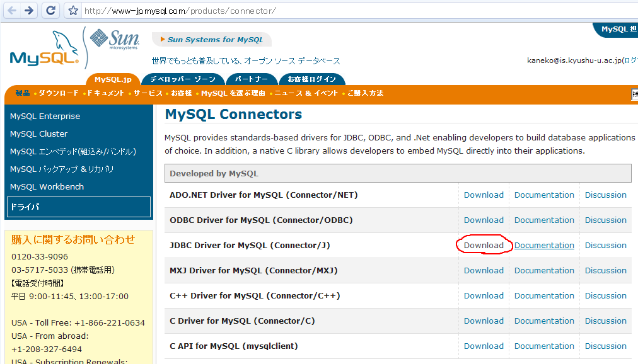This screenshot has height=364, width=638.
Task: Open Documentation for Connector/NET
Action: (x=545, y=195)
